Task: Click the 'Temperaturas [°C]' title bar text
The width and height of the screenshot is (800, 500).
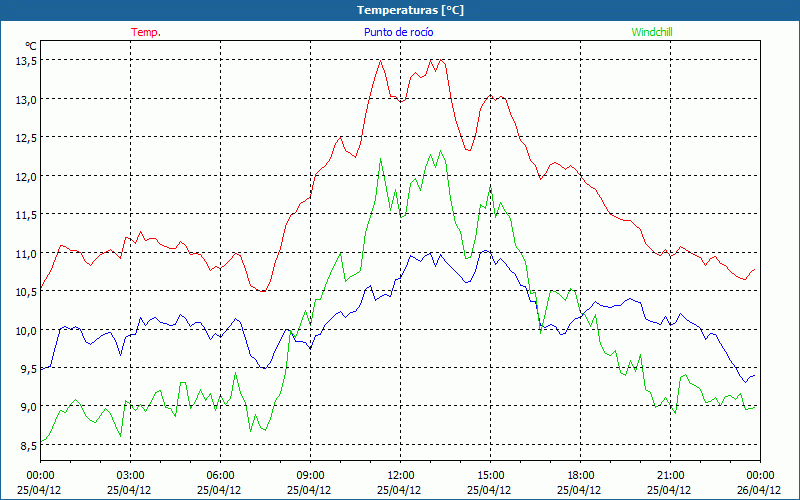Action: (x=410, y=10)
